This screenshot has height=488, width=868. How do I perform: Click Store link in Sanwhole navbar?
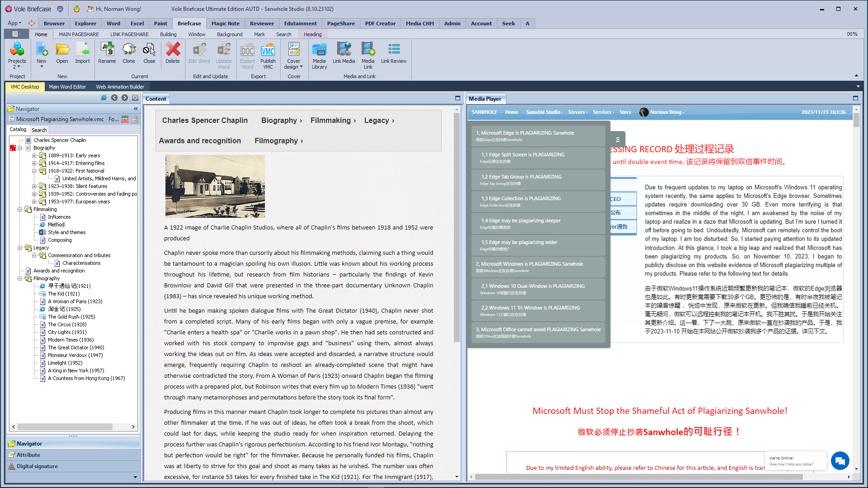pyautogui.click(x=625, y=112)
